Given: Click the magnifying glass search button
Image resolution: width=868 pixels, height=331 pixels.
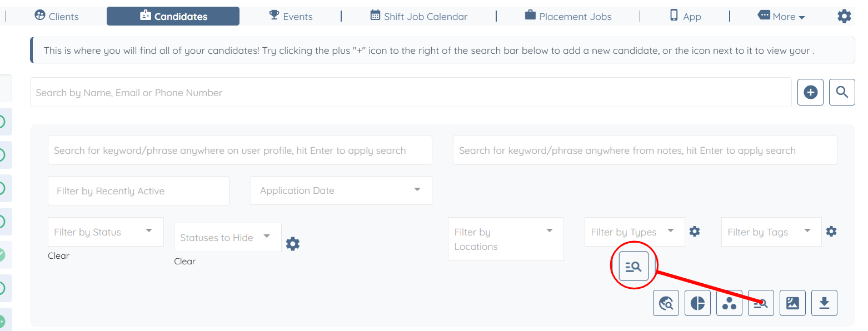Looking at the screenshot, I should [842, 92].
